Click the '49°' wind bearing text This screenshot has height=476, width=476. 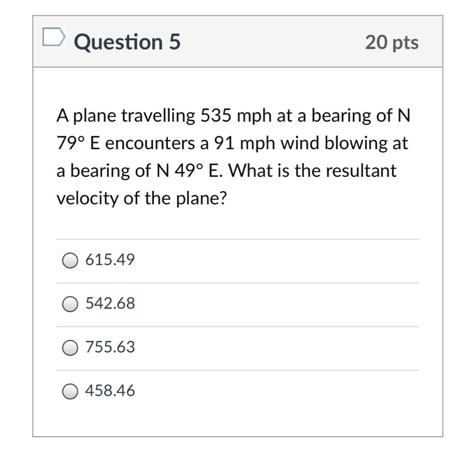point(189,171)
